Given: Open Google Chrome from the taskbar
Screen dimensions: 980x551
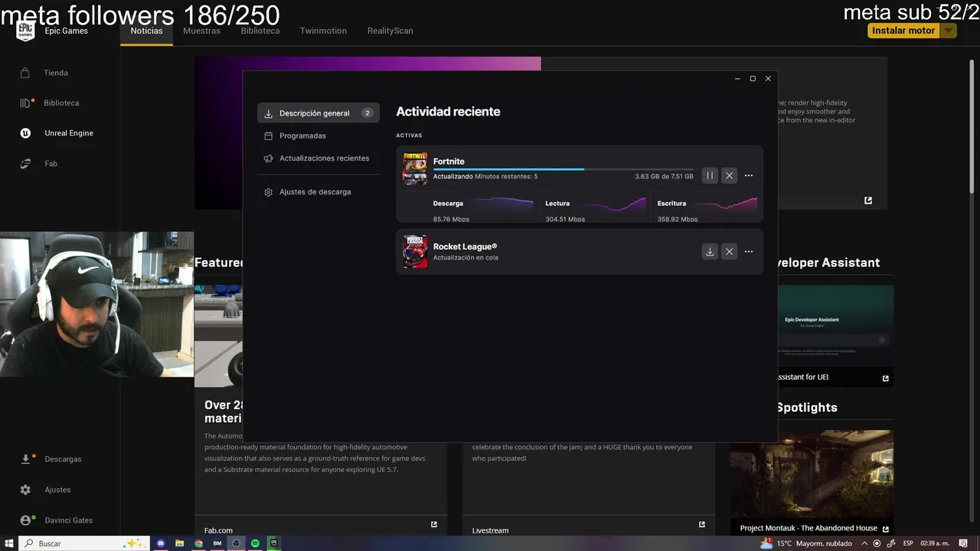Looking at the screenshot, I should [x=198, y=543].
